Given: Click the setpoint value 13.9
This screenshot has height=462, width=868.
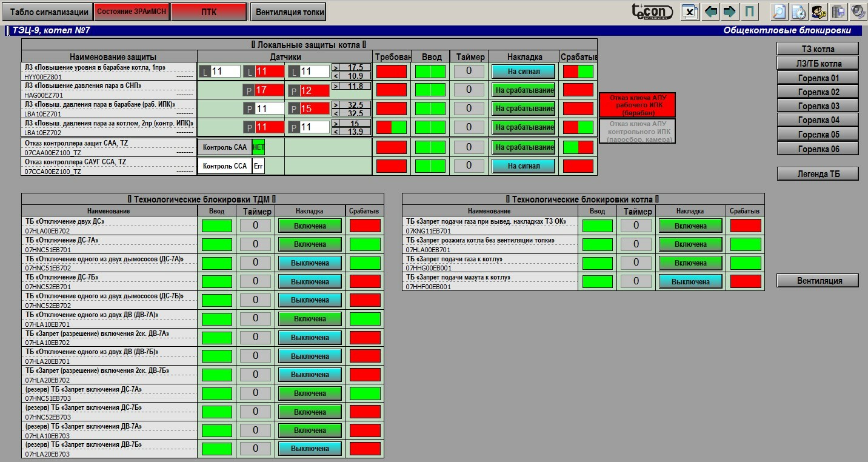Looking at the screenshot, I should (x=355, y=132).
